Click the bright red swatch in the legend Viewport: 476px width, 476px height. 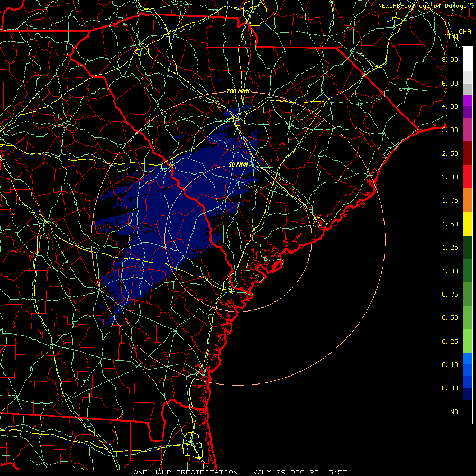467,177
